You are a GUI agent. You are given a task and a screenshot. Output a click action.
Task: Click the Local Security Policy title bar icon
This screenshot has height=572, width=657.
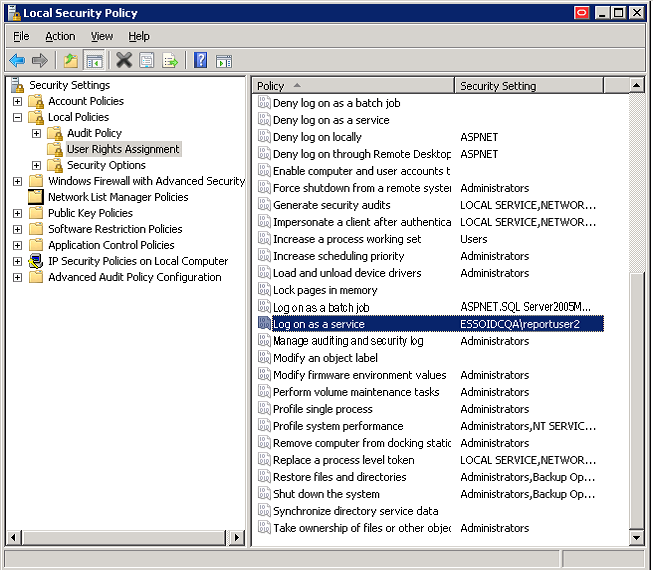(15, 13)
